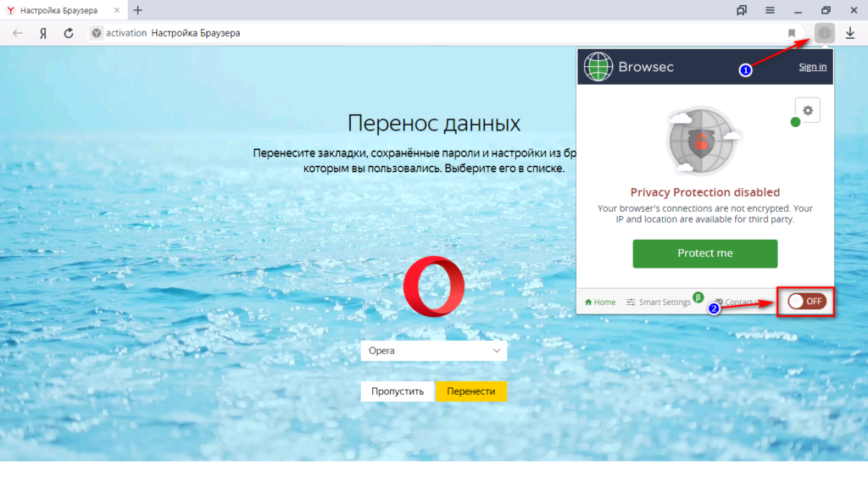Restore the browser window size
Viewport: 868px width, 488px height.
(x=826, y=10)
